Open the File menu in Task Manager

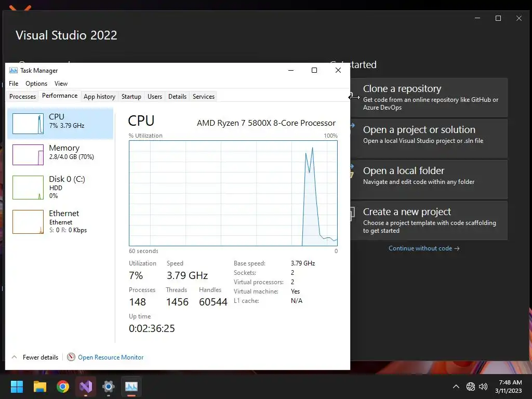pos(14,84)
